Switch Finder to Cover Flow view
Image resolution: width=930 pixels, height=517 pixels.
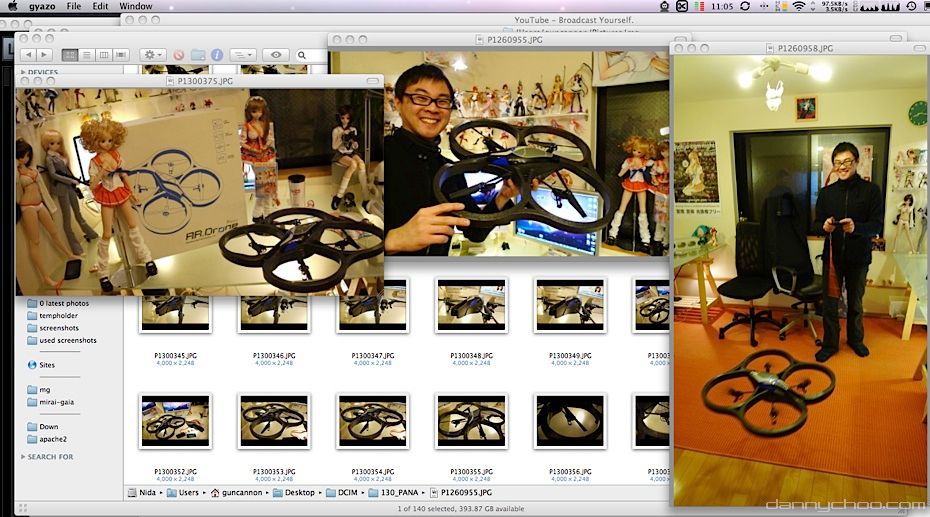(121, 54)
